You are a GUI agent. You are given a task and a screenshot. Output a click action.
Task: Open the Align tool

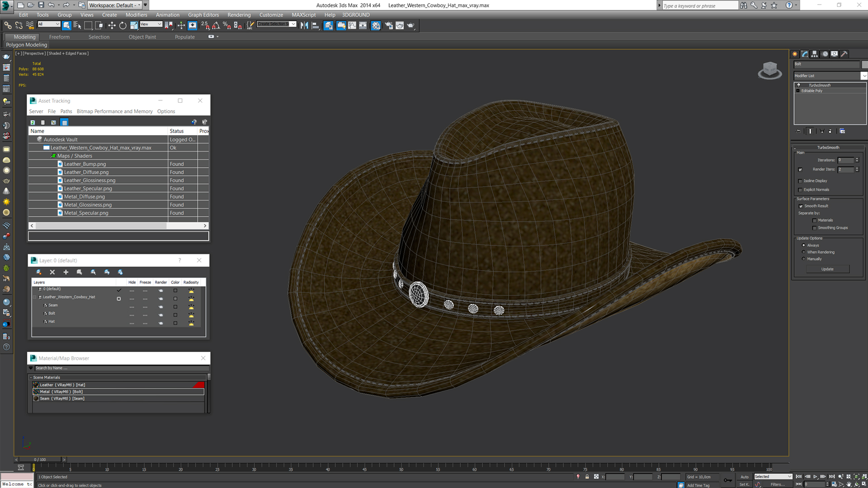coord(316,25)
